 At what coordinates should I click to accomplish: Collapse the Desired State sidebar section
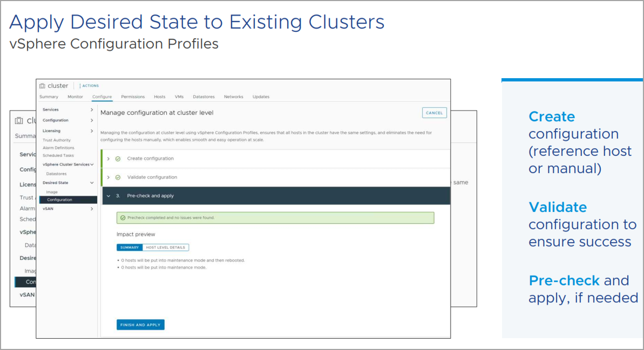click(x=92, y=183)
